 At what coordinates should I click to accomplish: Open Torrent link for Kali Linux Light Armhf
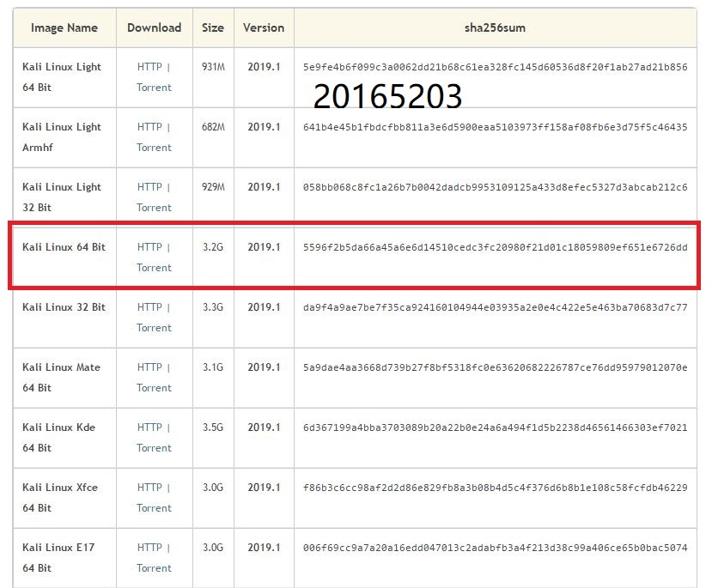(x=154, y=148)
